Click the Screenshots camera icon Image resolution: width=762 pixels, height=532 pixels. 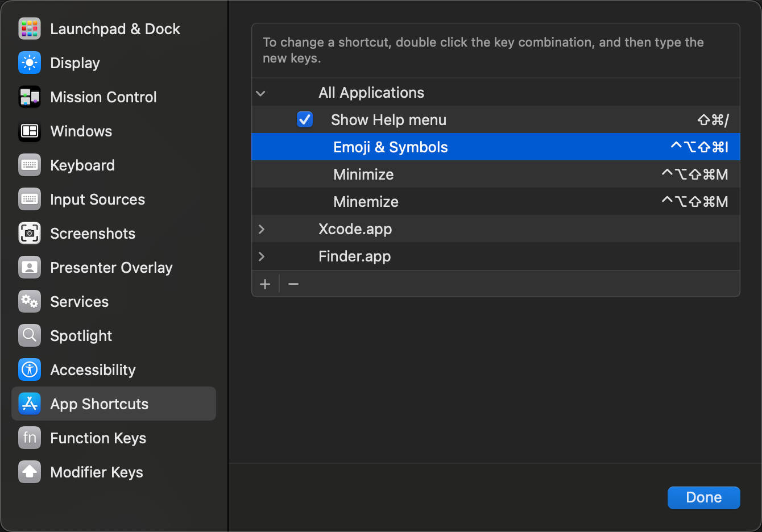point(30,234)
